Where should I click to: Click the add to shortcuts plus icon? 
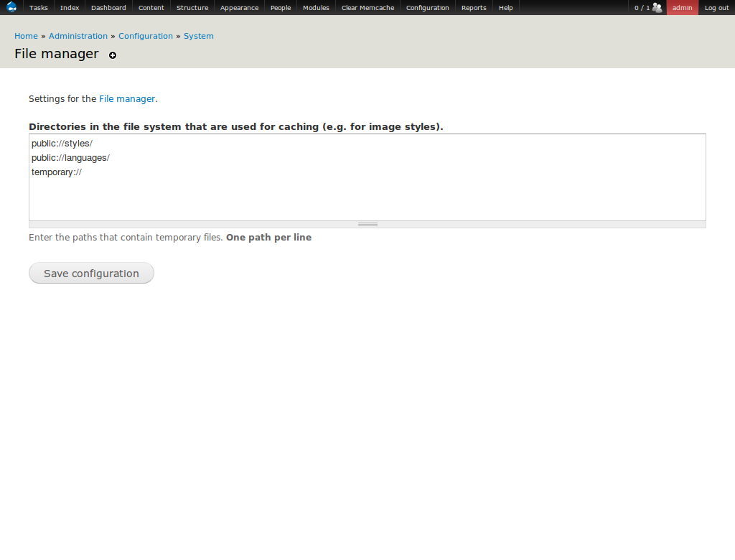(113, 55)
